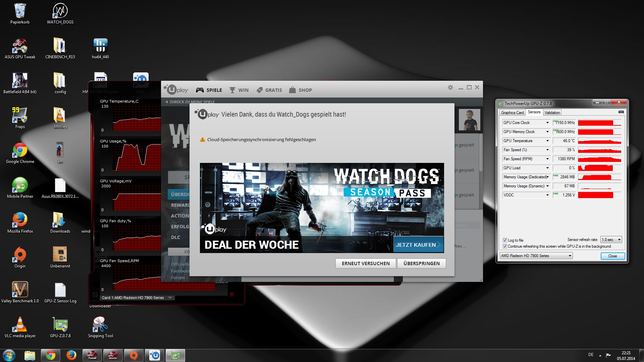The image size is (644, 362).
Task: Open Valley Benchmark 1.0 desktop icon
Action: 20,289
